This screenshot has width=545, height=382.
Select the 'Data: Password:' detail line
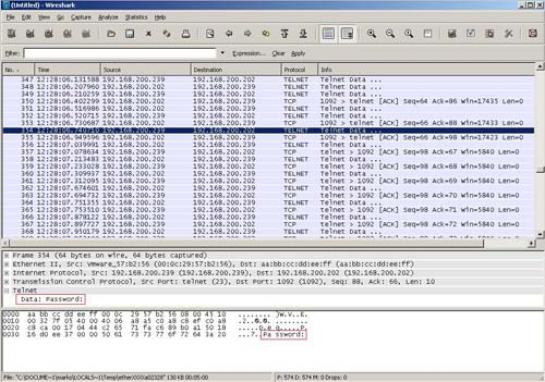click(50, 299)
